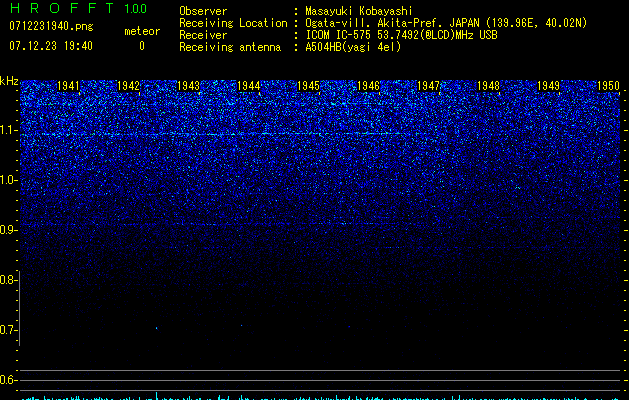Viewport: 629px width, 400px height.
Task: Click the 0.6 frequency axis label
Action: [x=8, y=380]
